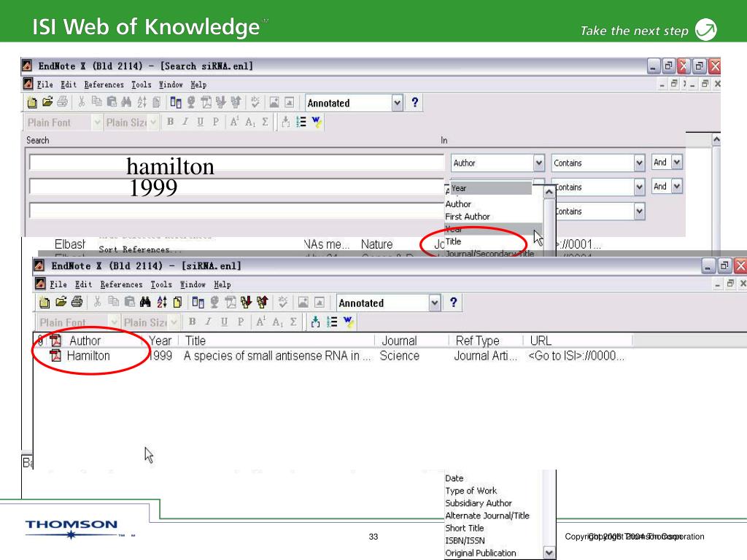Viewport: 747px width, 560px height.
Task: Toggle Italic in the library window toolbar
Action: pos(208,322)
